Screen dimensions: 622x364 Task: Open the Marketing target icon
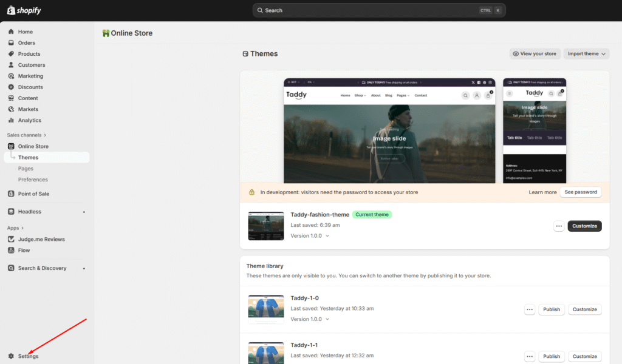point(11,76)
